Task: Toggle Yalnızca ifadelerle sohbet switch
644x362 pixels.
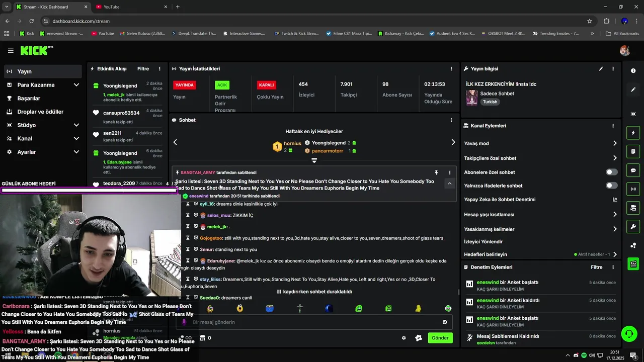Action: (x=611, y=186)
